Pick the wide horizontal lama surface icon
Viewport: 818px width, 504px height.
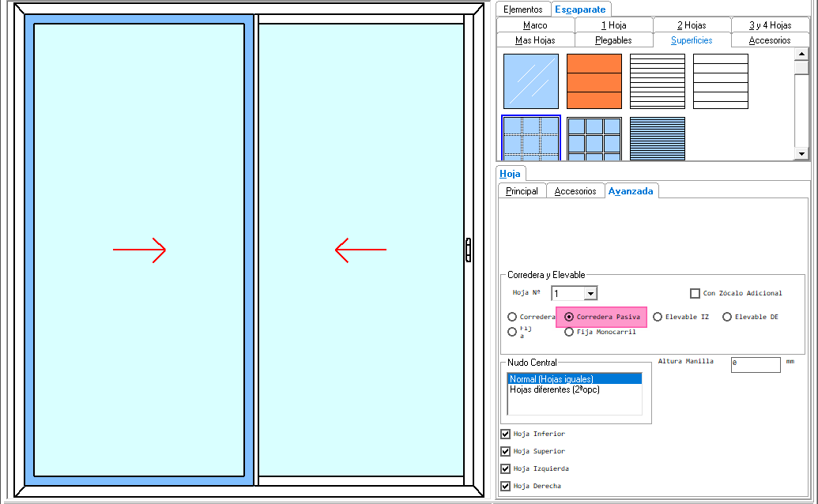721,81
